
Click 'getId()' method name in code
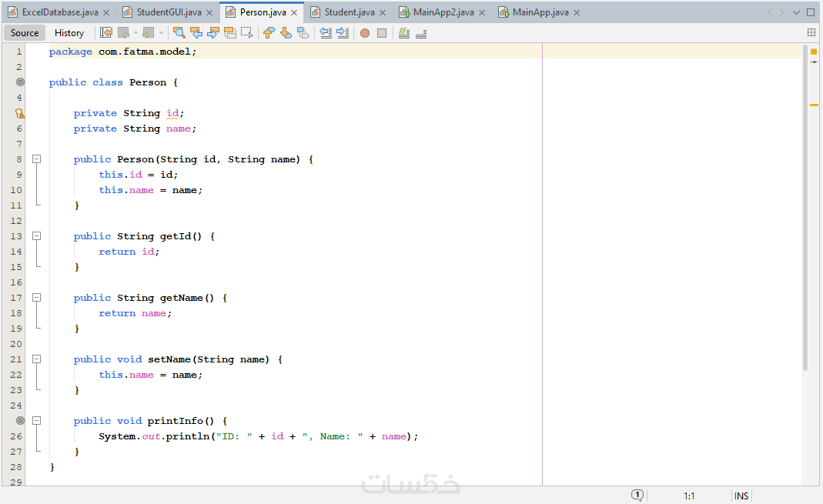(x=181, y=236)
